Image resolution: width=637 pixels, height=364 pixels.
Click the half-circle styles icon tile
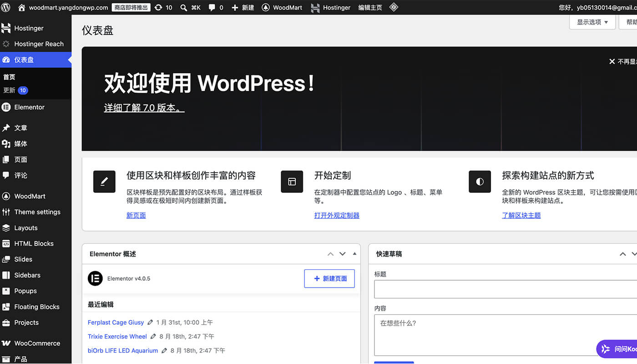[480, 182]
